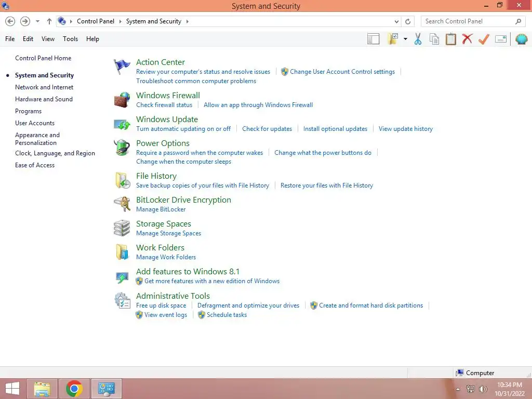Click Check firewall status link
This screenshot has height=399, width=532.
pyautogui.click(x=164, y=105)
